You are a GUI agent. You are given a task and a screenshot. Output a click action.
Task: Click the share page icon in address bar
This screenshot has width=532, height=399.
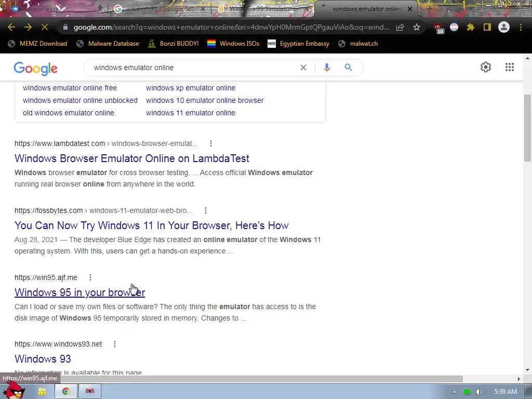pyautogui.click(x=400, y=27)
